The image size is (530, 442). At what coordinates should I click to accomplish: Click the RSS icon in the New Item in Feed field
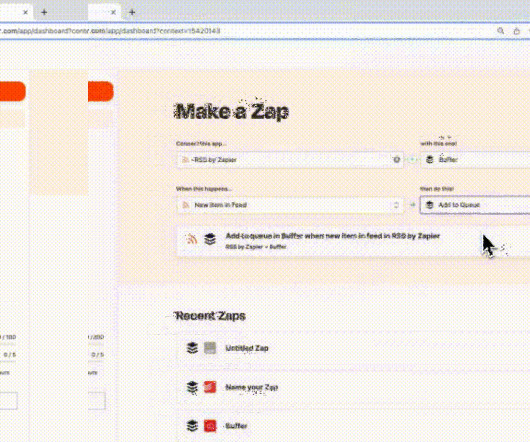tap(186, 205)
